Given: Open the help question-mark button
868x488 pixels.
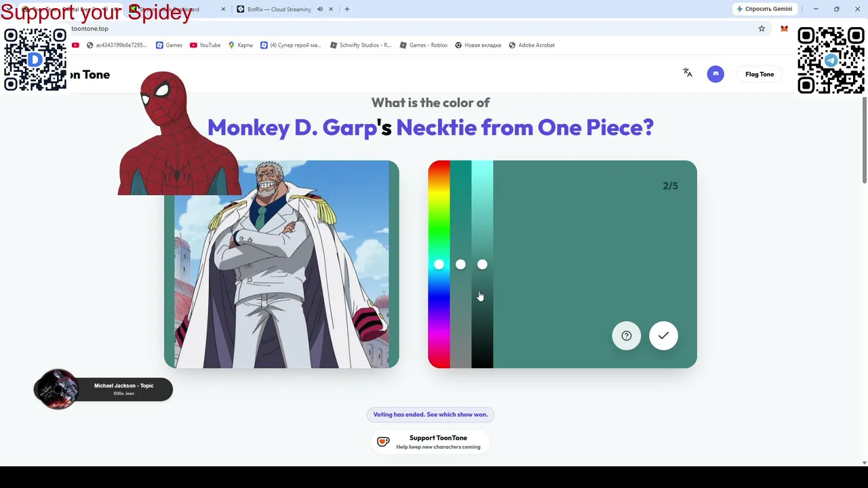Looking at the screenshot, I should click(627, 335).
